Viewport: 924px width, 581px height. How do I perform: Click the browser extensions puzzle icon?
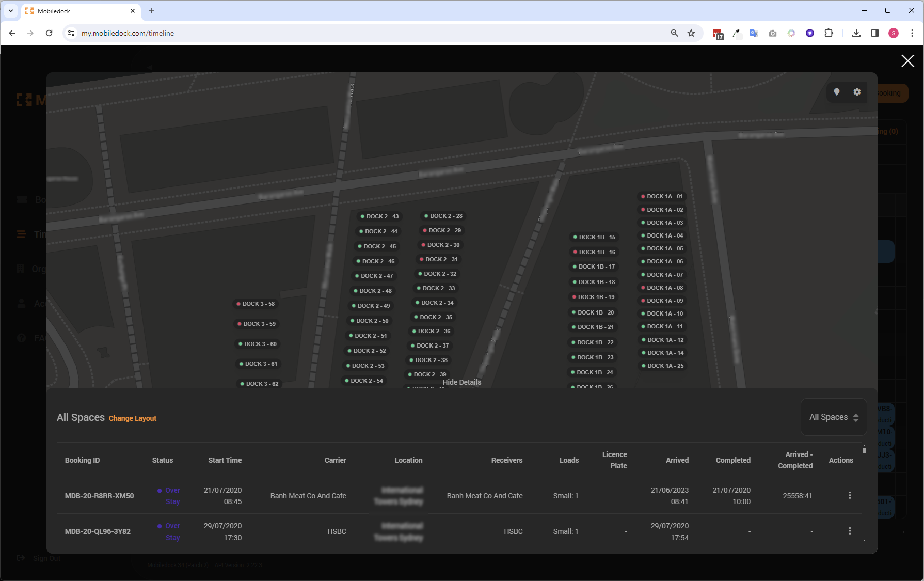(829, 33)
